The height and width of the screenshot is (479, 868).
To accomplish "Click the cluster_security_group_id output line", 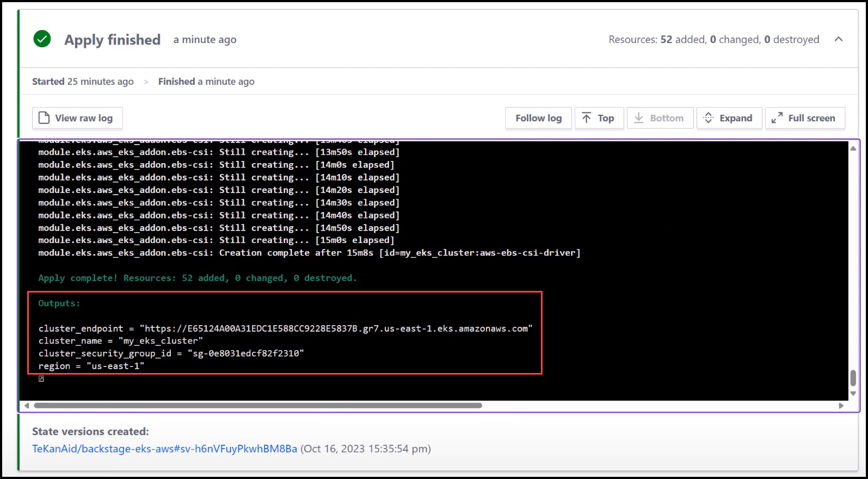I will point(171,353).
